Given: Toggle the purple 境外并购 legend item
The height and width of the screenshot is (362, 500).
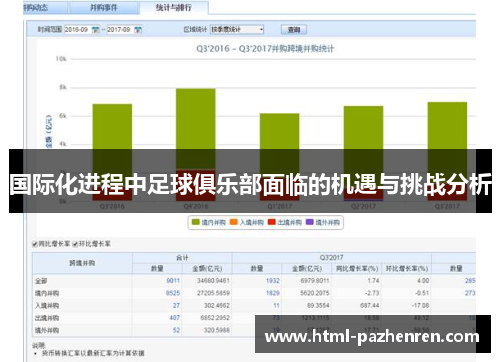Looking at the screenshot, I should pos(323,222).
